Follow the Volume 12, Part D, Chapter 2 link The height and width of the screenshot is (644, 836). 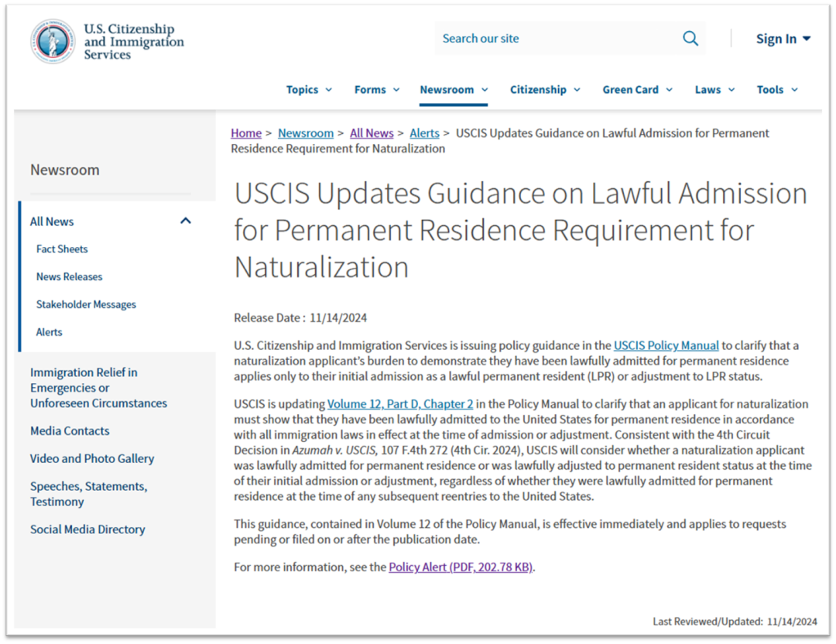click(x=399, y=404)
